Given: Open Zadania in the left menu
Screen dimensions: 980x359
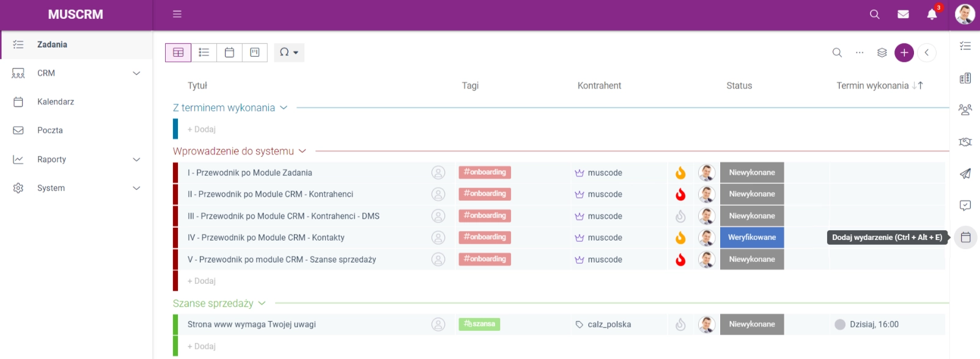Looking at the screenshot, I should (76, 45).
